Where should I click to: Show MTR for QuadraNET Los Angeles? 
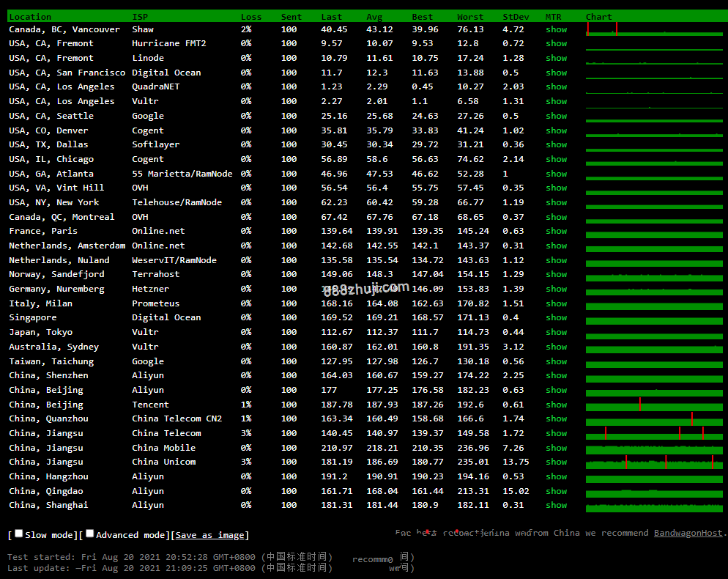click(x=556, y=86)
